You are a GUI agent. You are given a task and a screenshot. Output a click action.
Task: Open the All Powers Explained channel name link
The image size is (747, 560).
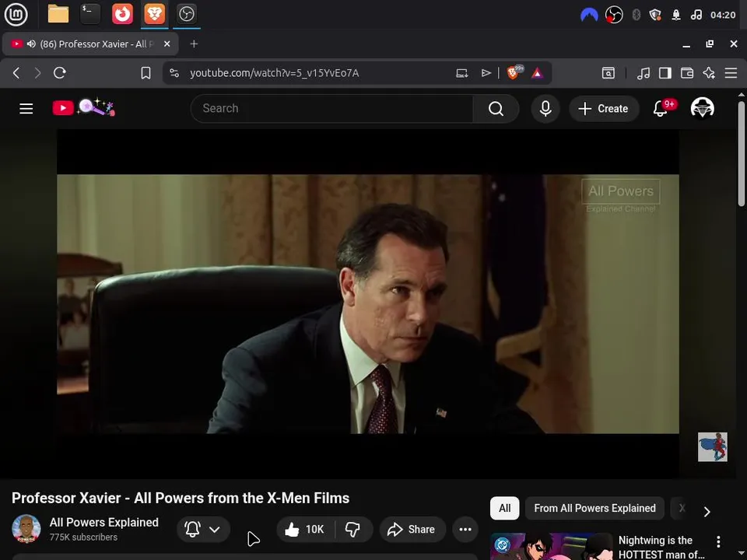coord(103,523)
